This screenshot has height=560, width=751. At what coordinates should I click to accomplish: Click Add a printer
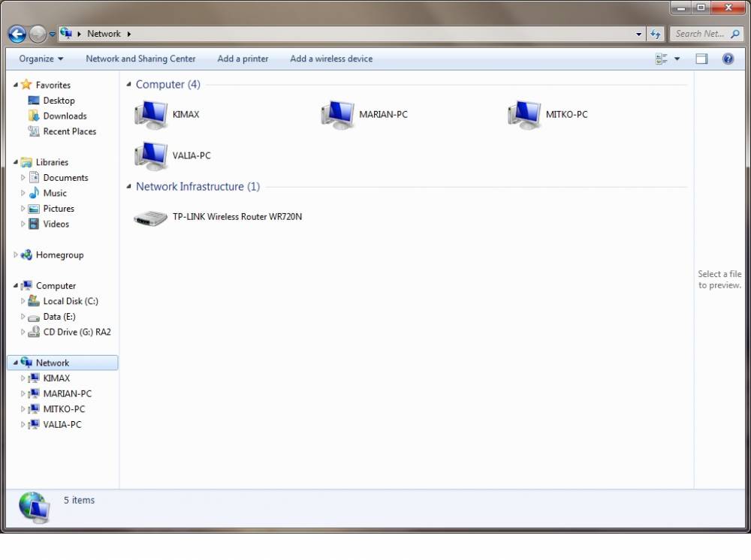pyautogui.click(x=243, y=59)
